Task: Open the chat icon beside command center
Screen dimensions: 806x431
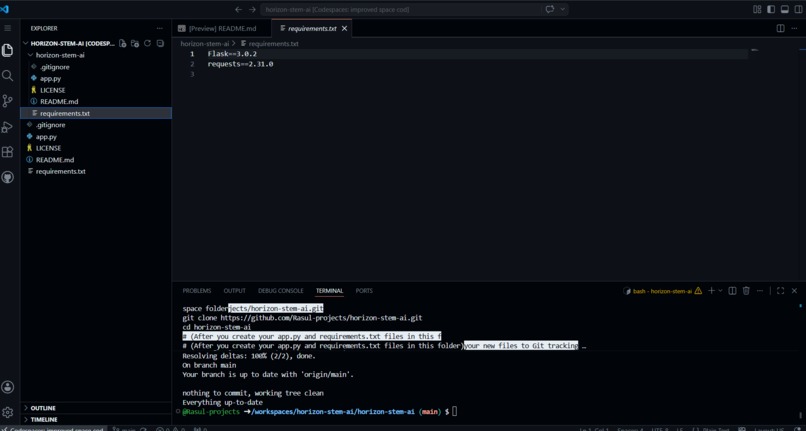Action: pos(550,9)
